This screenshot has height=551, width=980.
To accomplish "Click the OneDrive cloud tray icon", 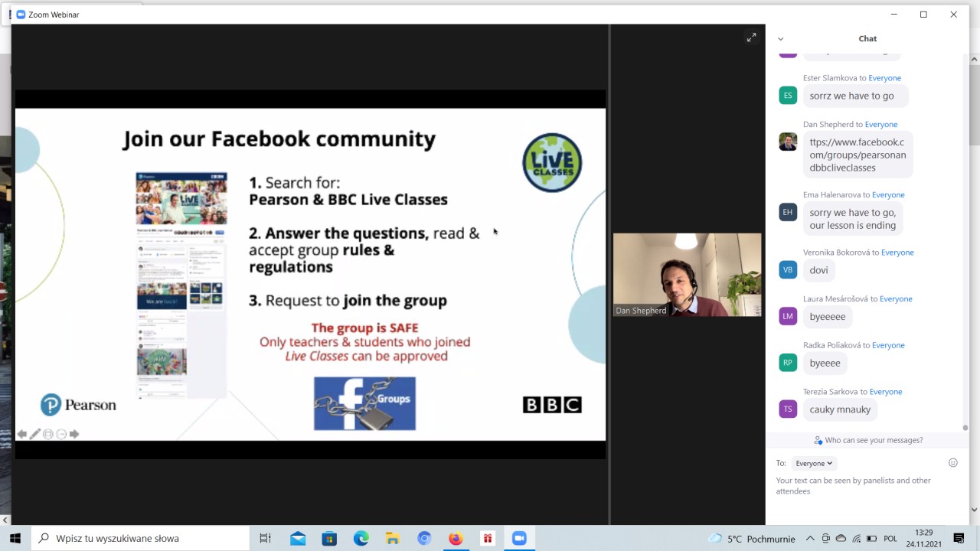I will pyautogui.click(x=841, y=539).
